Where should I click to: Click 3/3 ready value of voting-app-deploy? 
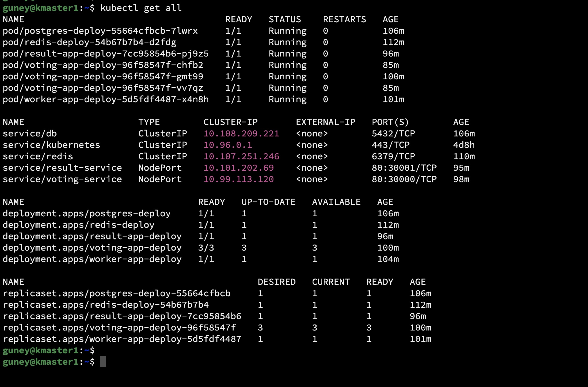206,248
